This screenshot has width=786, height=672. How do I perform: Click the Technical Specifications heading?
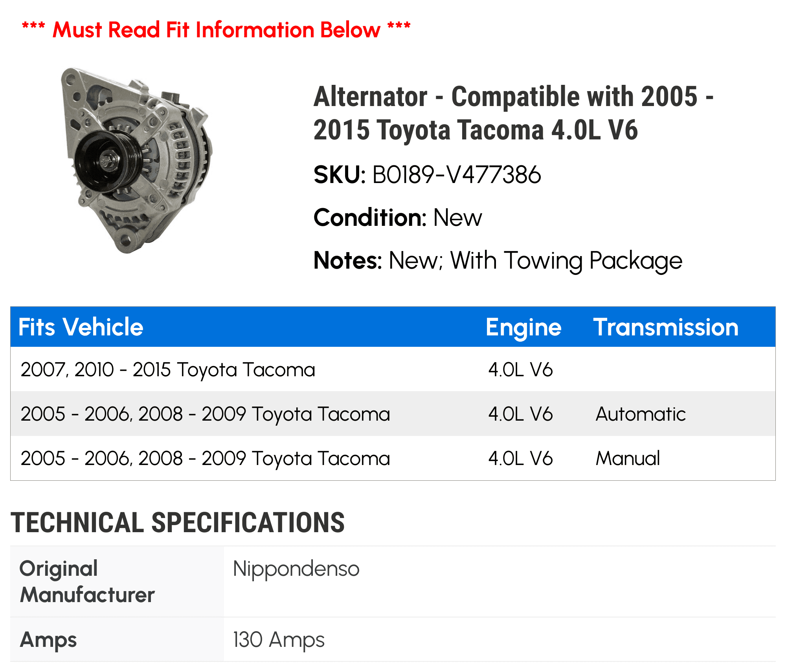178,523
